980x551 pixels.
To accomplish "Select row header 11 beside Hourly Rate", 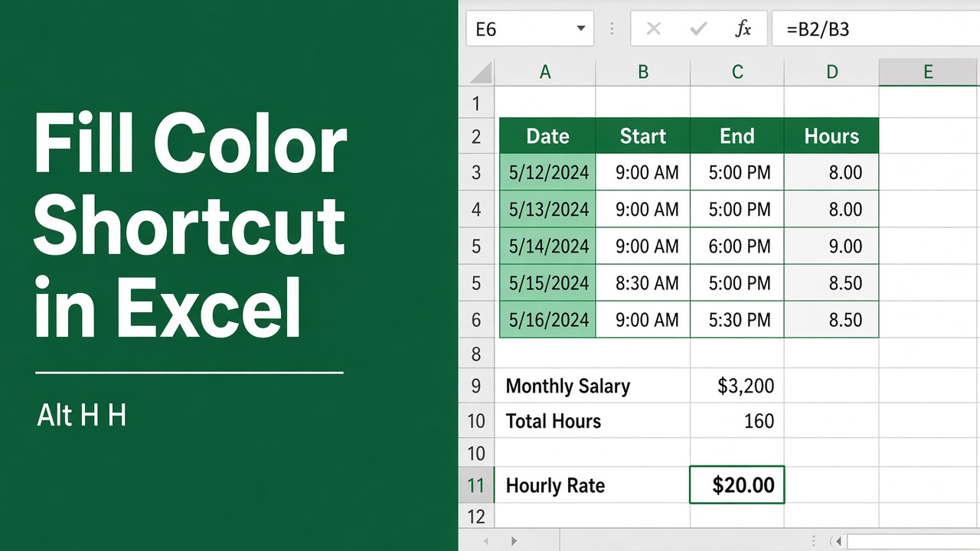I will [x=476, y=485].
